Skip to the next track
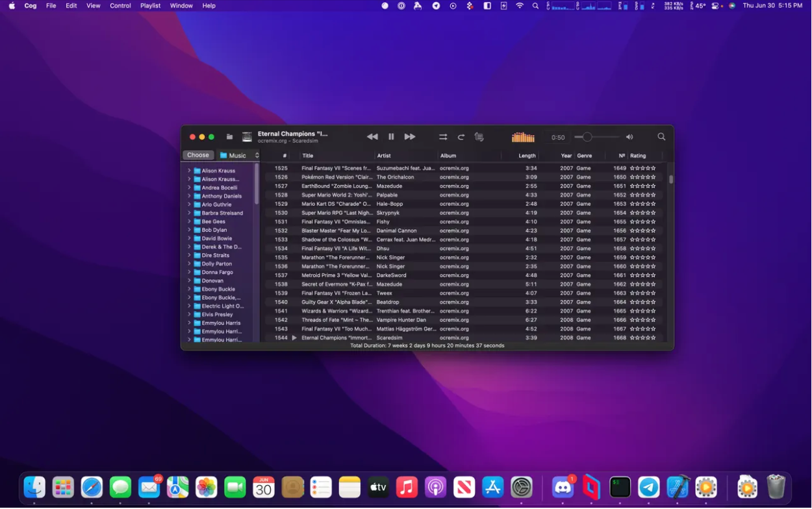The height and width of the screenshot is (509, 812). [x=410, y=137]
